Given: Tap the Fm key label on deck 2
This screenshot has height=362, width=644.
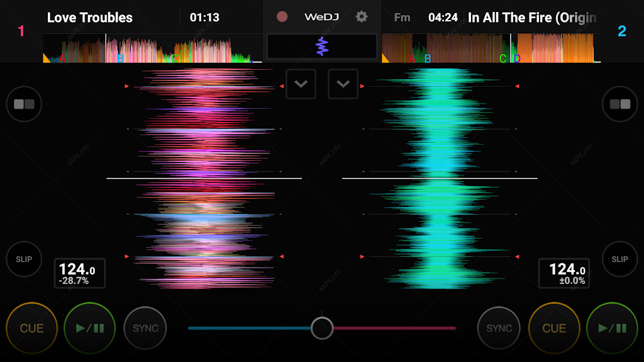Looking at the screenshot, I should pyautogui.click(x=402, y=17).
